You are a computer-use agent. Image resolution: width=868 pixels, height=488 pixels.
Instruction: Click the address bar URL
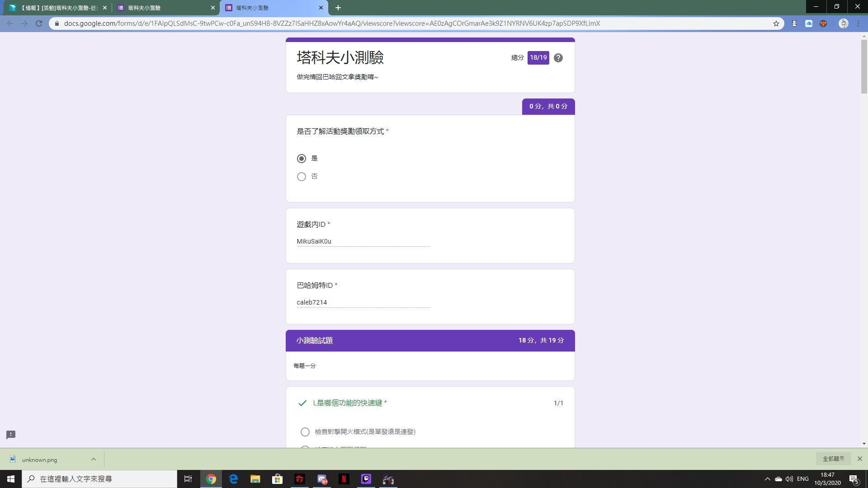332,23
